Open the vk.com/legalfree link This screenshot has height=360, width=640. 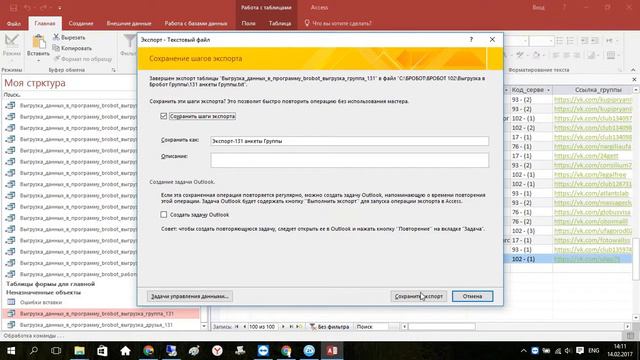pos(590,175)
